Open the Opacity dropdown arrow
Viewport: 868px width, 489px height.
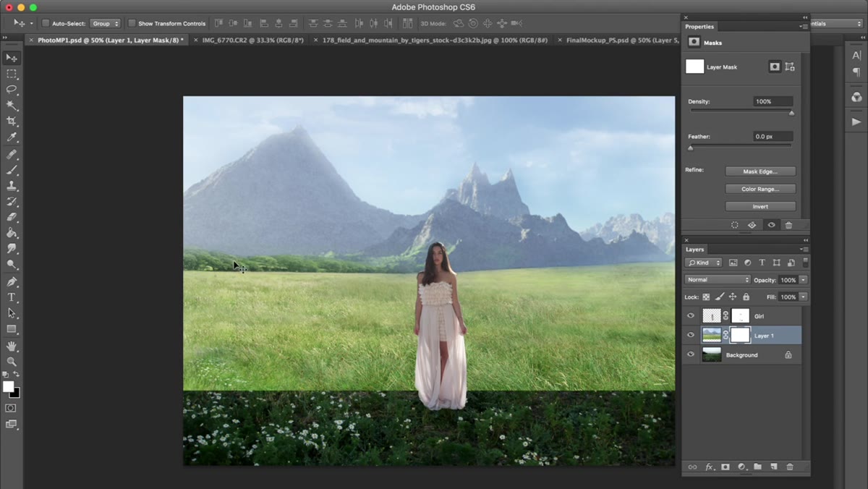pyautogui.click(x=803, y=280)
